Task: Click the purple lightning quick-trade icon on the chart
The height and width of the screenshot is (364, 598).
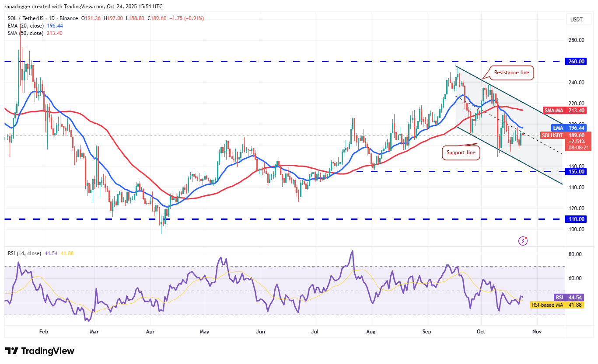Action: [x=523, y=240]
